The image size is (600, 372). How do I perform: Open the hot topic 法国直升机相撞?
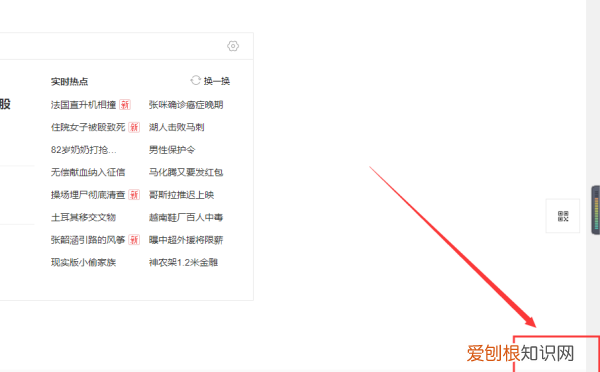pyautogui.click(x=83, y=105)
